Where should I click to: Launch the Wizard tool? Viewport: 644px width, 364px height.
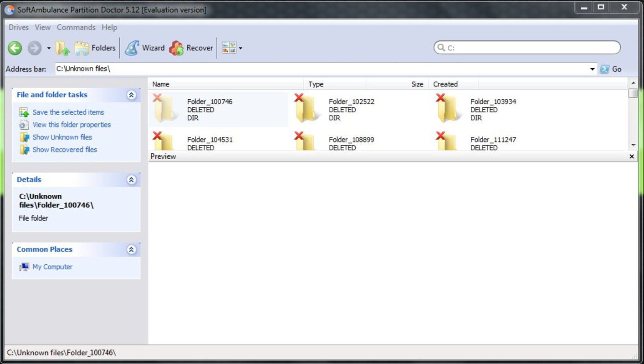[x=144, y=48]
